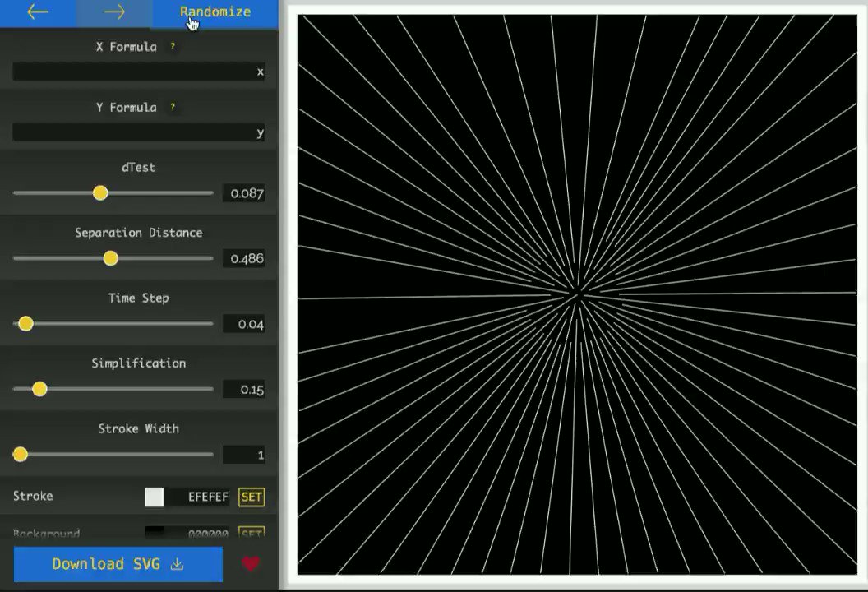The width and height of the screenshot is (868, 592).
Task: Click the Time Step value 0.04
Action: [243, 323]
